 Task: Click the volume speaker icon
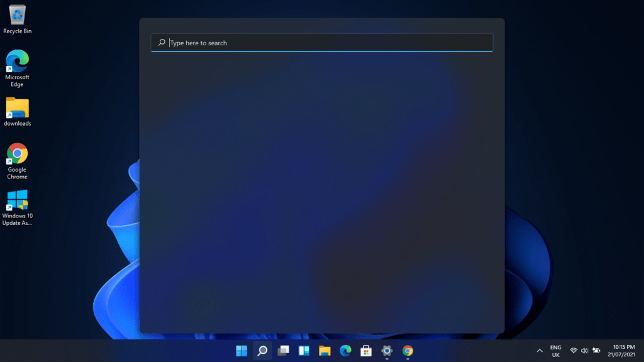tap(584, 351)
